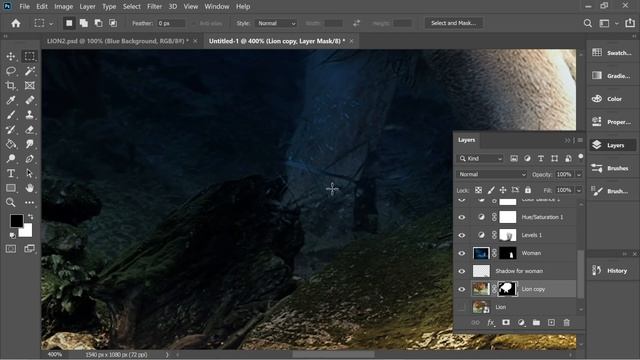Delete layer with trash icon
Viewport: 640px width, 360px height.
click(x=567, y=322)
